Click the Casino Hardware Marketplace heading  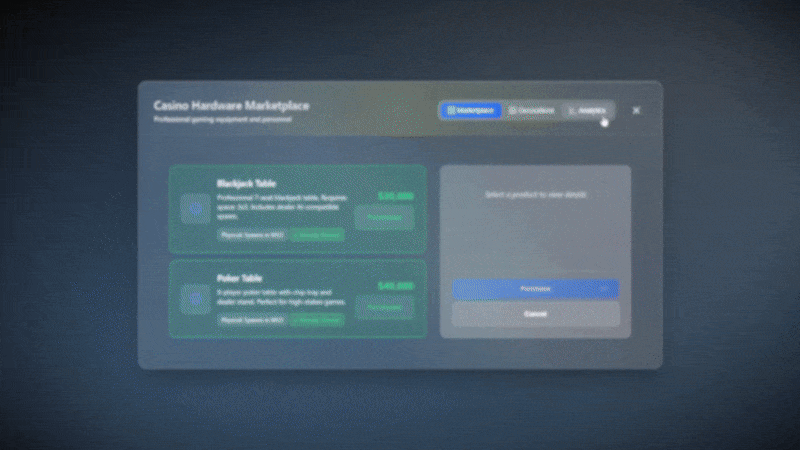click(231, 106)
